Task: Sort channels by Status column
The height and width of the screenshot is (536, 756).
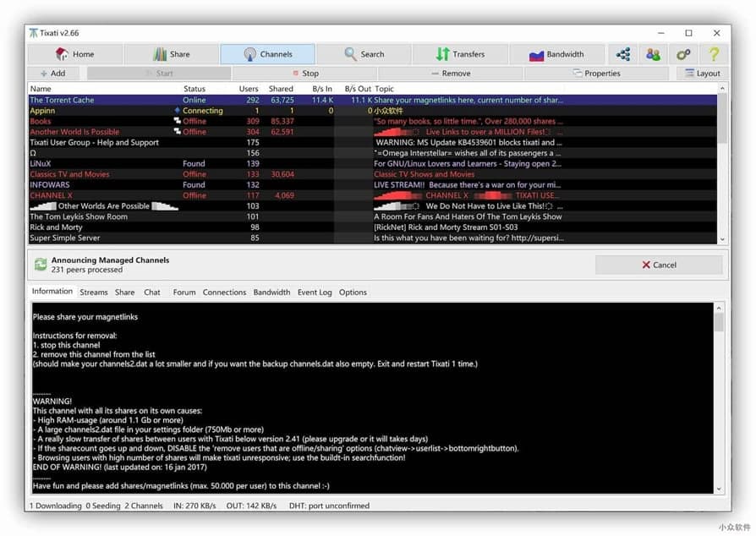Action: (x=194, y=89)
